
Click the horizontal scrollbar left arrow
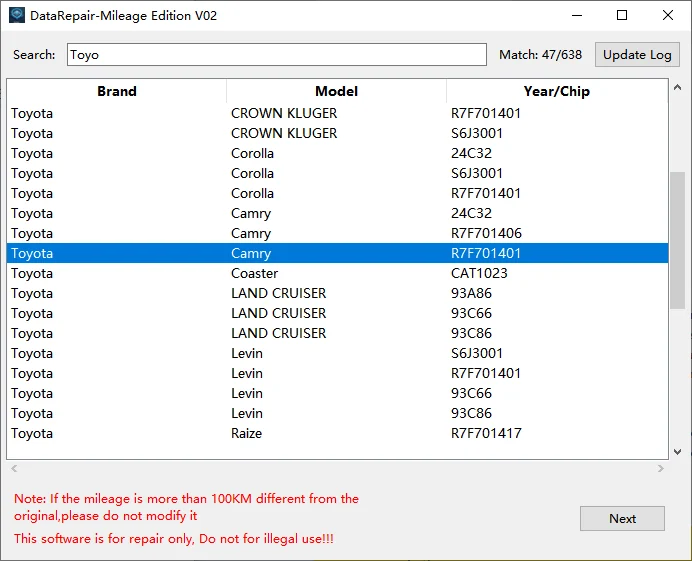[14, 468]
